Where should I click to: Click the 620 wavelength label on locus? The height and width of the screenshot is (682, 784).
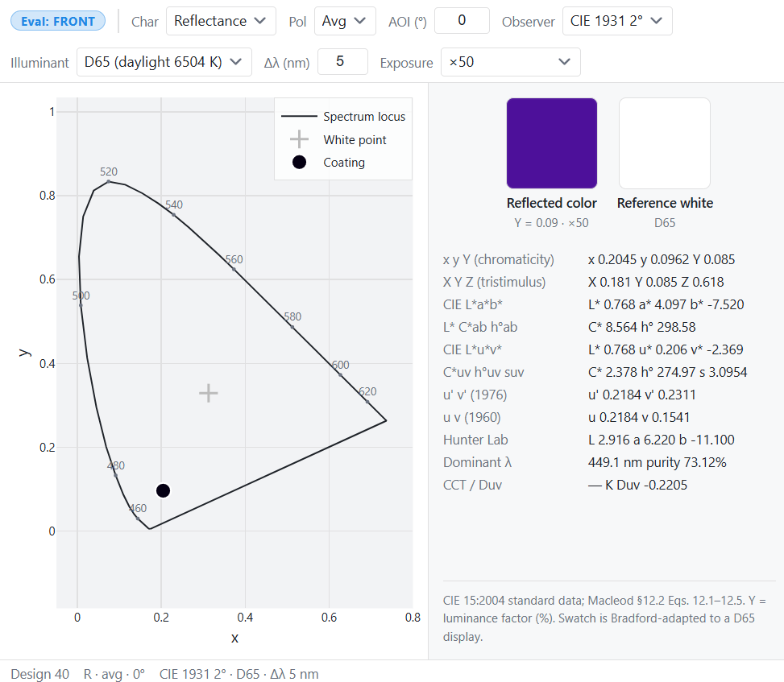tap(367, 391)
